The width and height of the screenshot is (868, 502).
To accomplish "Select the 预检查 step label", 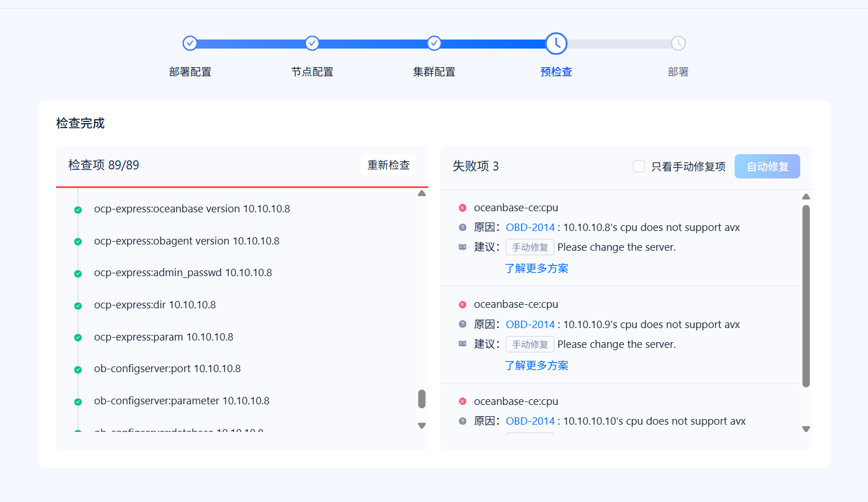I will click(x=556, y=72).
